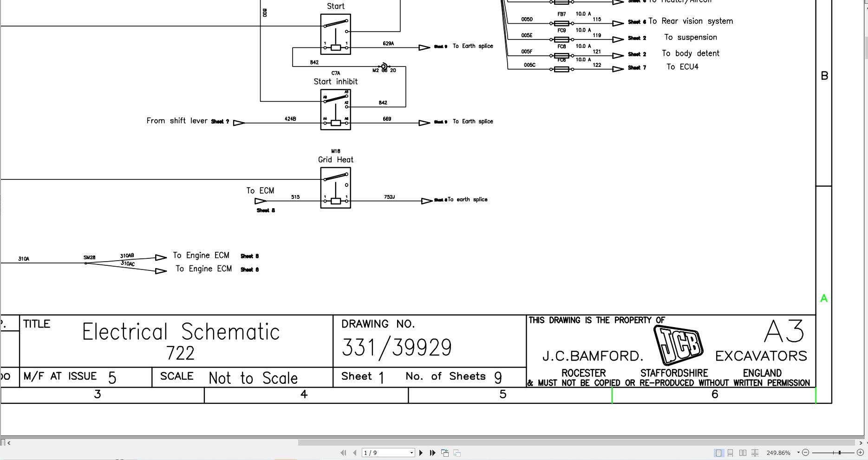Screen dimensions: 868x460
Task: Zoom in using the plus icon
Action: (x=861, y=452)
